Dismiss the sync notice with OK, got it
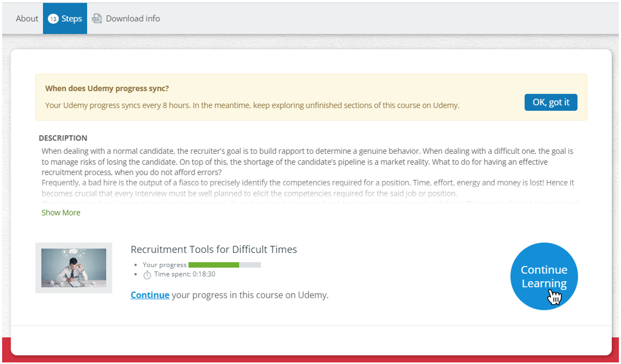 click(x=550, y=102)
